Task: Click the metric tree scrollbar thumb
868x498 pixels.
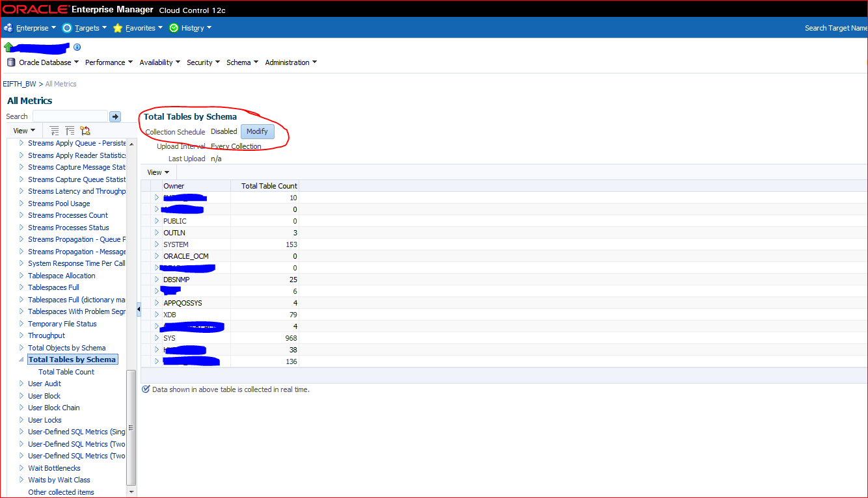Action: (131, 427)
